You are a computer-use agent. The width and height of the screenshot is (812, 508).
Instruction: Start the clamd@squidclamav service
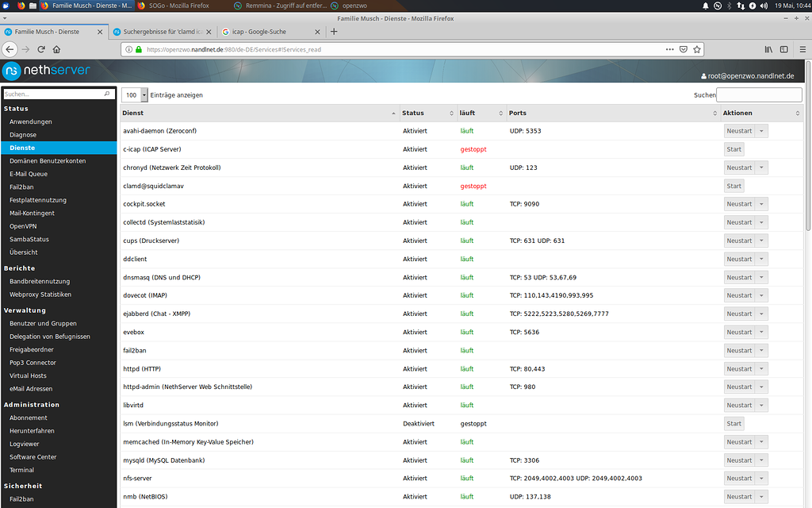pyautogui.click(x=733, y=185)
